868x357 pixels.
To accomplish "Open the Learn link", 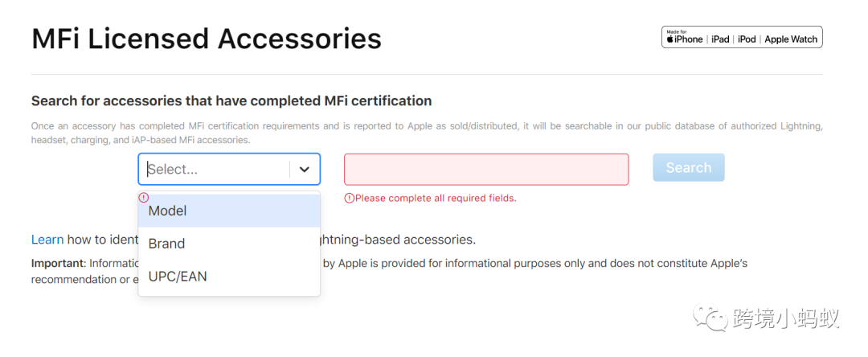I will click(47, 240).
